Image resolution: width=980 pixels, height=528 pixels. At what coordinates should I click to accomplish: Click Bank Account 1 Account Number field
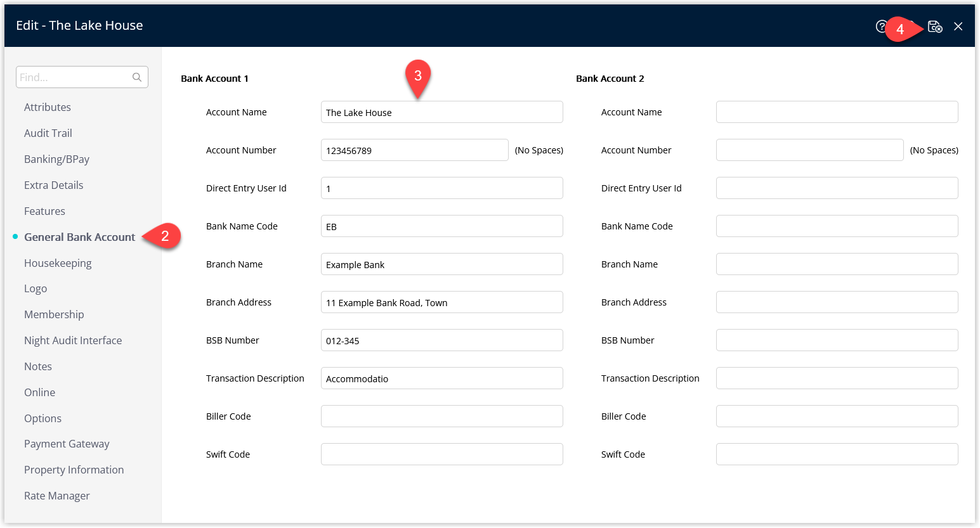pyautogui.click(x=415, y=150)
